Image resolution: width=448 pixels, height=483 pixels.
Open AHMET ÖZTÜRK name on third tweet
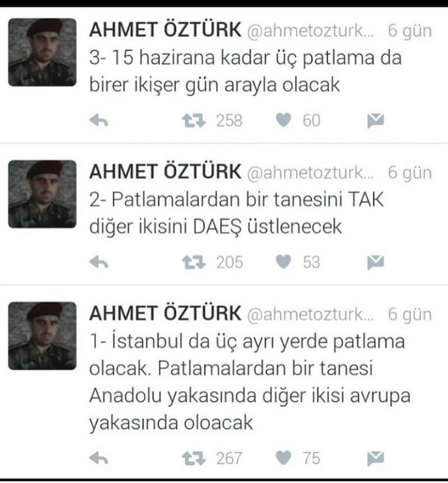tap(166, 313)
